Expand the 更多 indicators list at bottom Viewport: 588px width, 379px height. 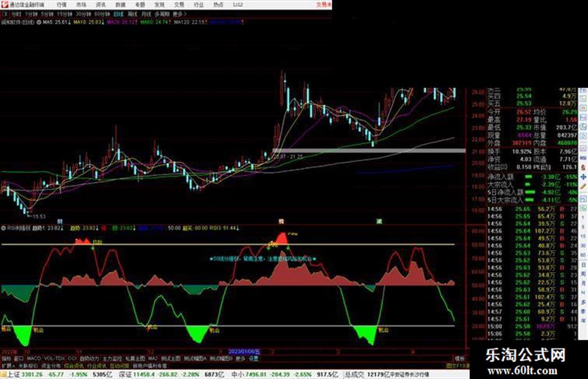pos(240,358)
